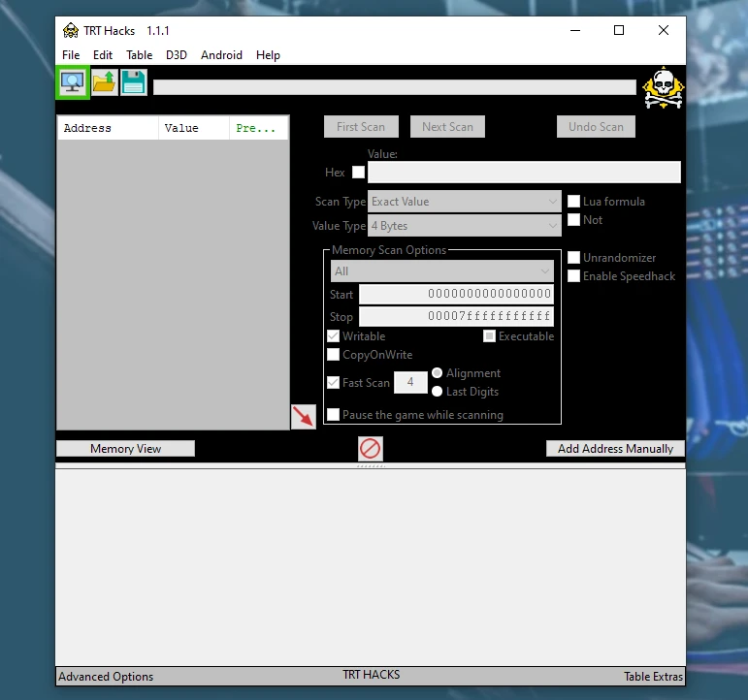Check the Unrandomizer option
The height and width of the screenshot is (700, 748).
tap(574, 258)
